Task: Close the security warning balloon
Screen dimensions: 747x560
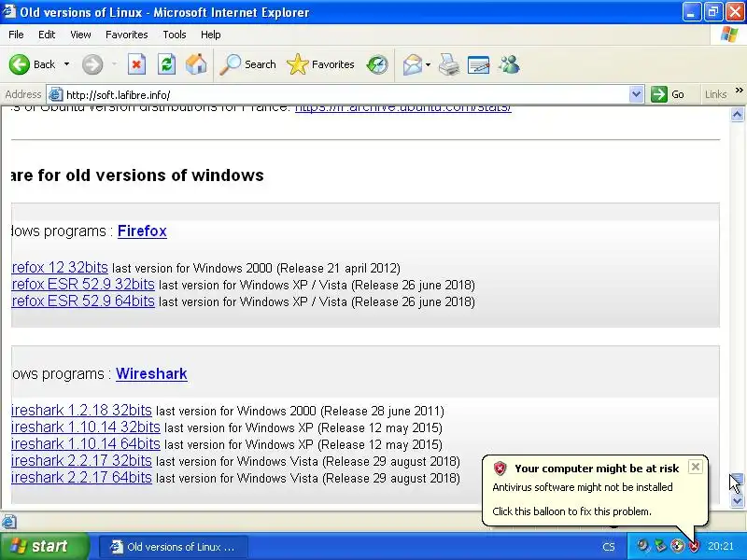Action: point(695,467)
